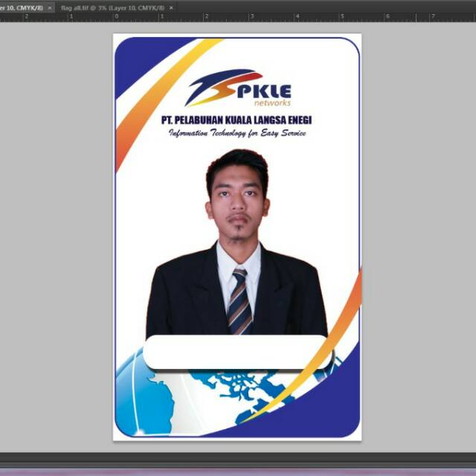Viewport: 476px width, 476px height.
Task: Close the leftmost document tab
Action: (x=50, y=7)
